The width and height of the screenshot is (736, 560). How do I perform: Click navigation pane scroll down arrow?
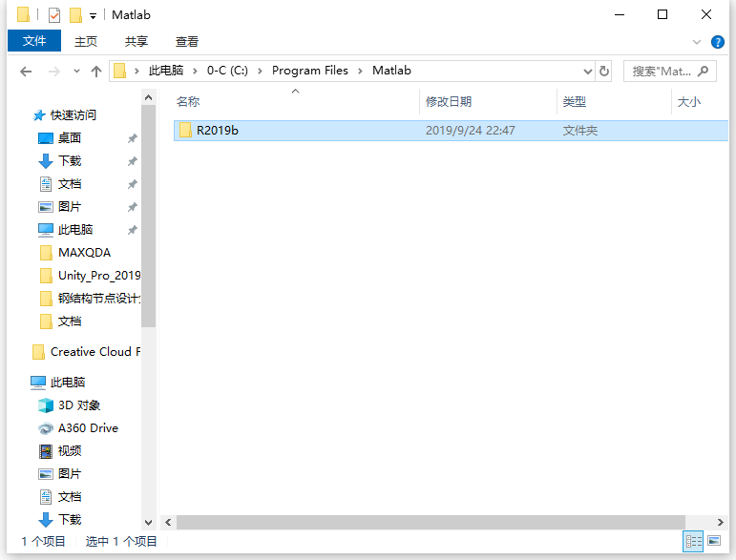[x=148, y=522]
